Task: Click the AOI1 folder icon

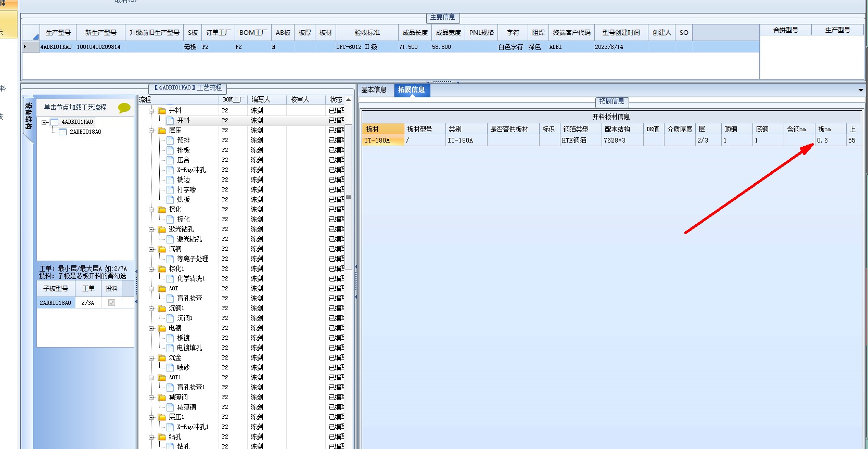Action: click(x=162, y=378)
